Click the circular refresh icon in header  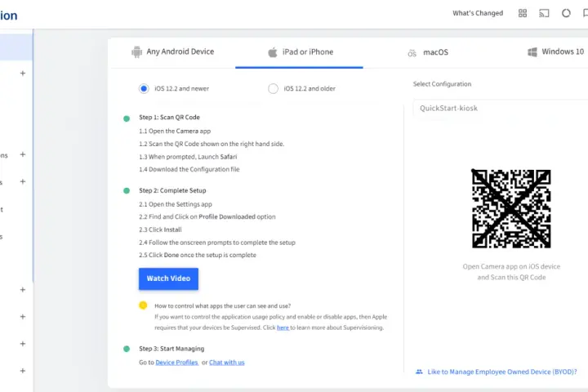[566, 13]
